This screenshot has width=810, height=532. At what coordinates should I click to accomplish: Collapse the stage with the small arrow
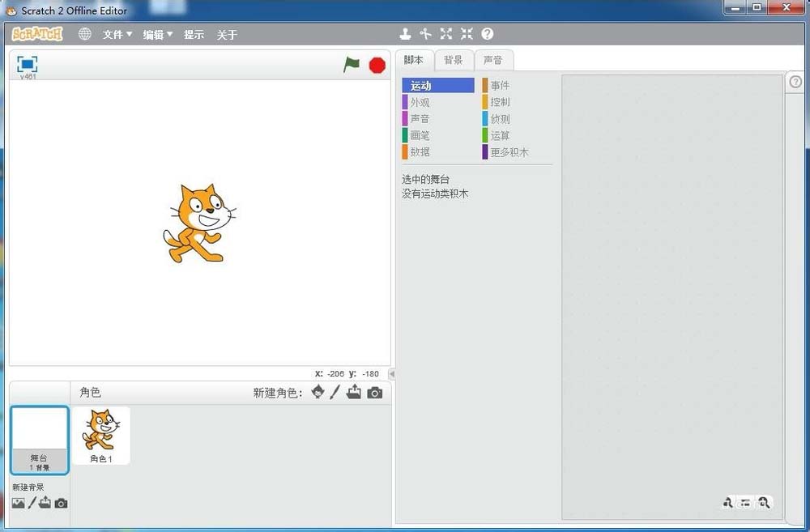[392, 373]
